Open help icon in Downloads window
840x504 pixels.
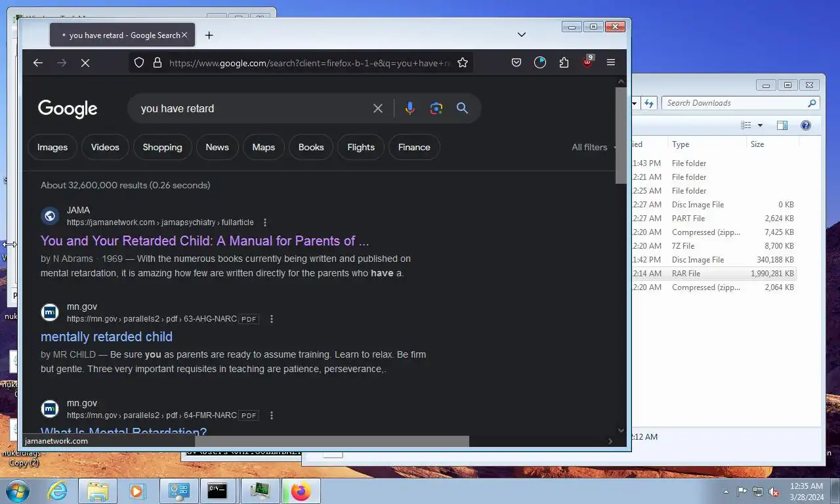tap(806, 125)
